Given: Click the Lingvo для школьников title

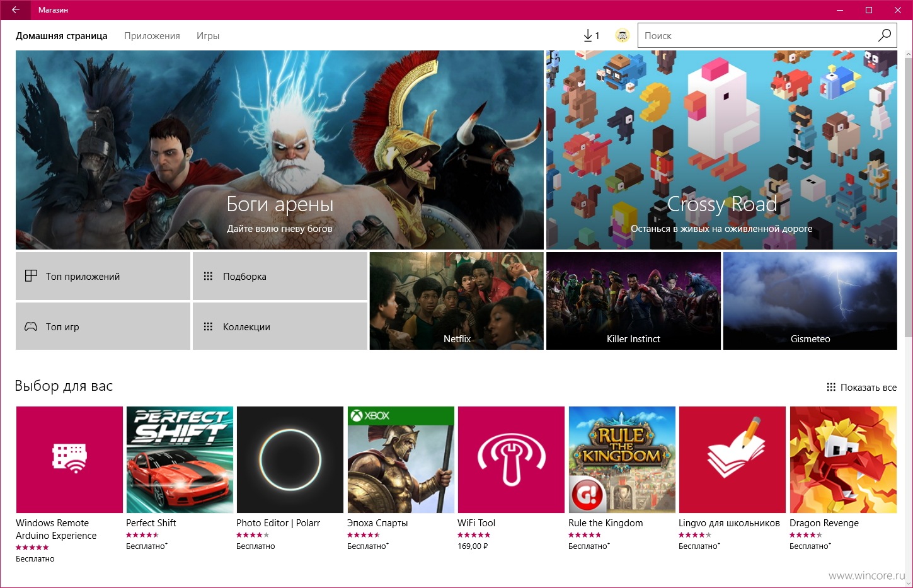Looking at the screenshot, I should pyautogui.click(x=729, y=523).
